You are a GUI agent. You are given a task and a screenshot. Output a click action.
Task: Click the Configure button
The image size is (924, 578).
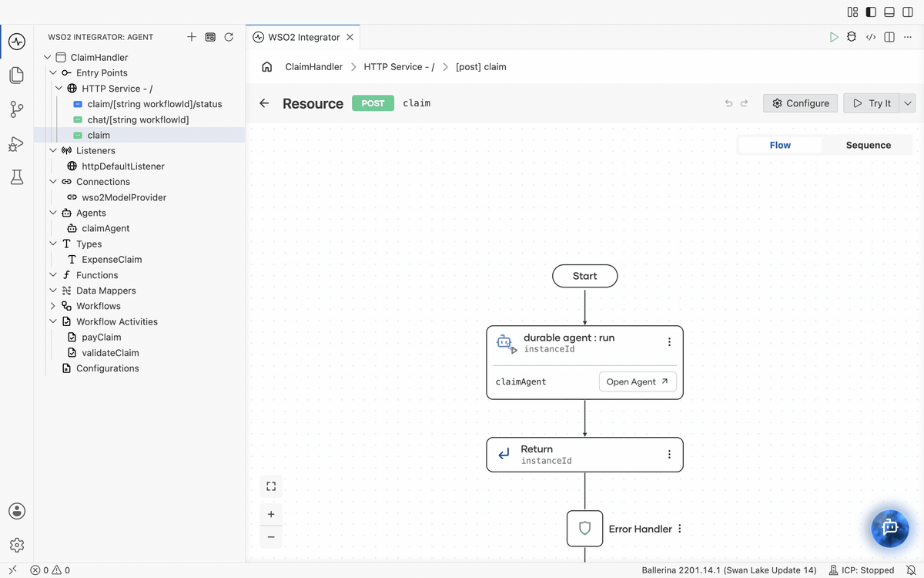pos(801,103)
